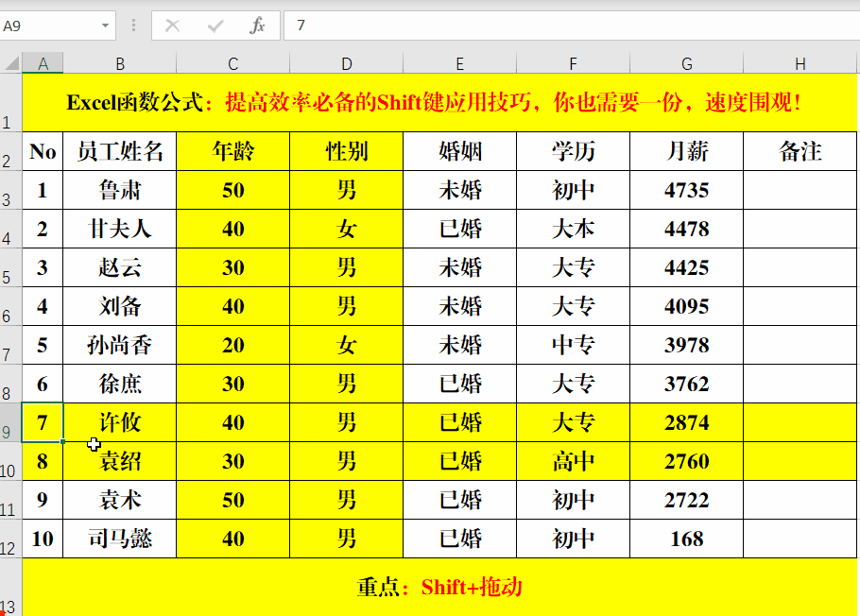860x616 pixels.
Task: Select the name cell '袁绍'
Action: [x=120, y=461]
